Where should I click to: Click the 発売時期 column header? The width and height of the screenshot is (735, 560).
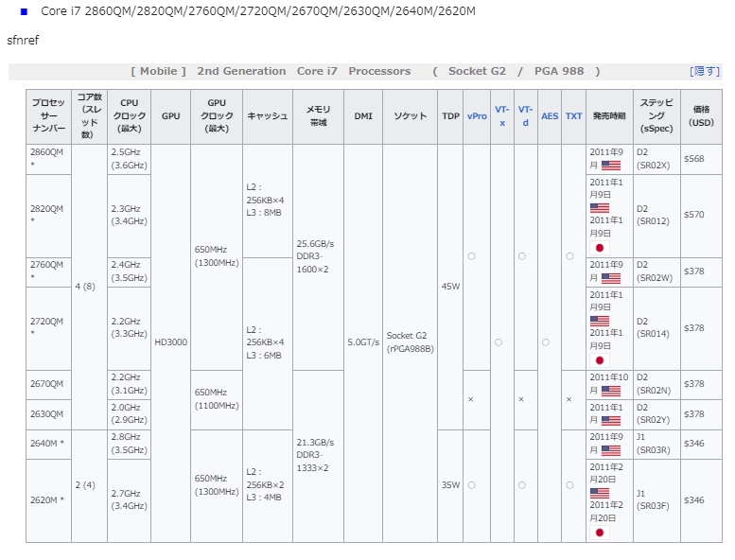tap(609, 116)
